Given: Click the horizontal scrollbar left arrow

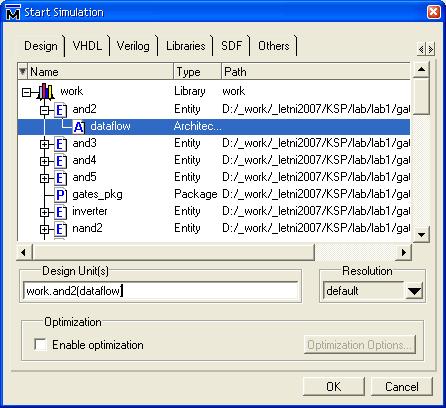Looking at the screenshot, I should (x=24, y=252).
